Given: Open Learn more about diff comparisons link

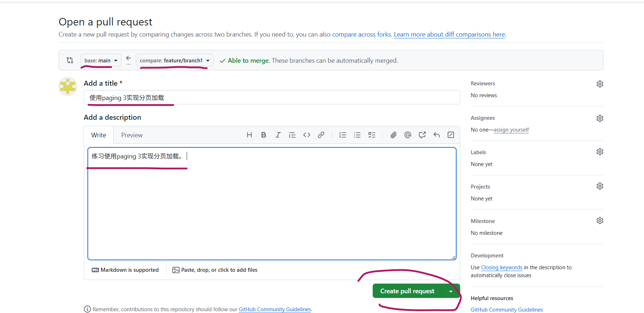Looking at the screenshot, I should [449, 34].
